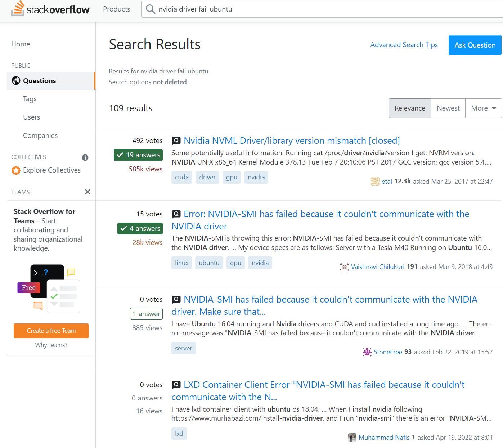Click nvidia tag beside Vaishnavi's question

[260, 263]
